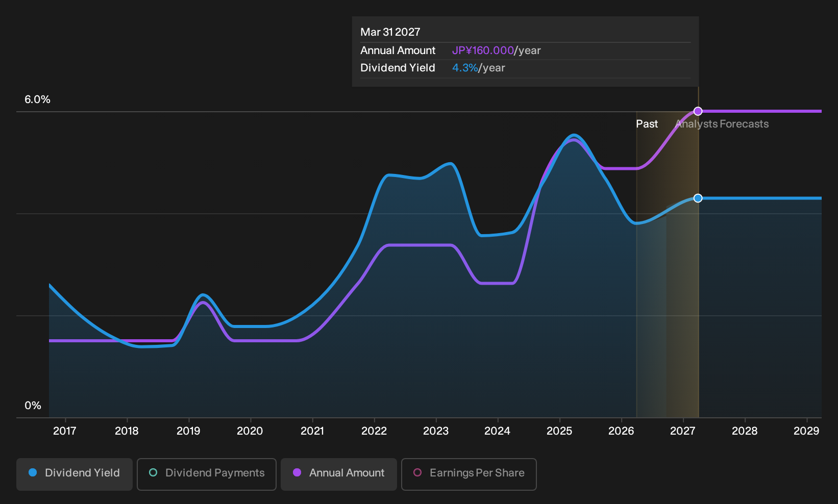Click the teal Dividend Payments legend circle
This screenshot has height=504, width=838.
point(153,472)
